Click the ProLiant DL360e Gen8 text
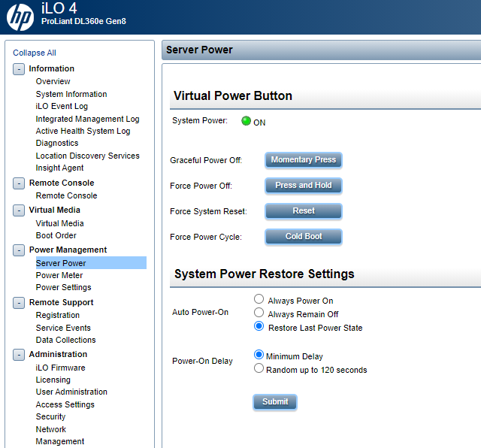Viewport: 481px width, 448px height. (83, 21)
